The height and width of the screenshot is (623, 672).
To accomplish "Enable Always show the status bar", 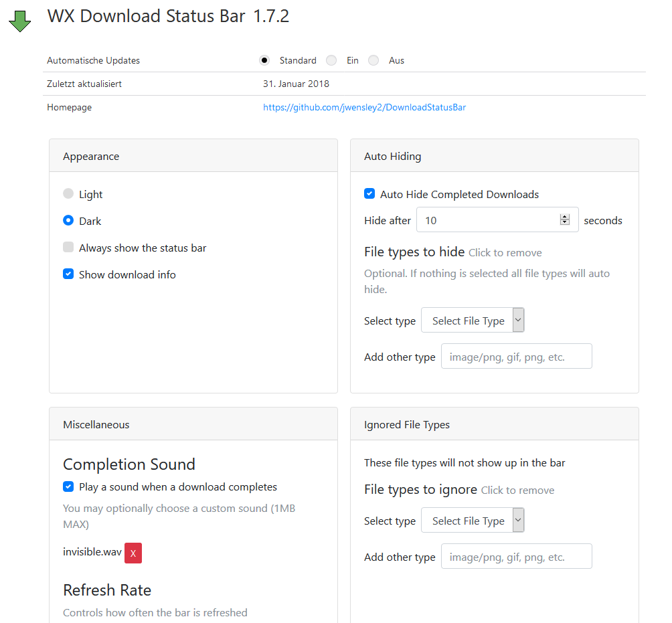I will click(x=68, y=246).
